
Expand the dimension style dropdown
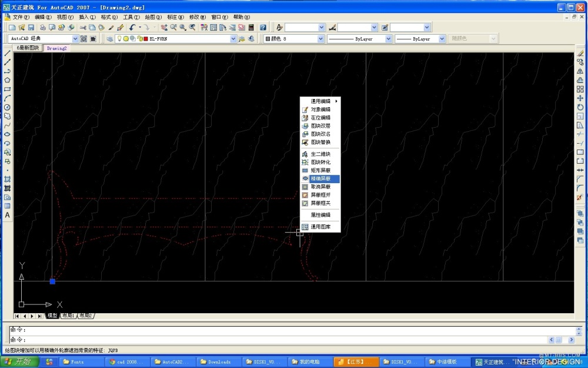pos(374,28)
